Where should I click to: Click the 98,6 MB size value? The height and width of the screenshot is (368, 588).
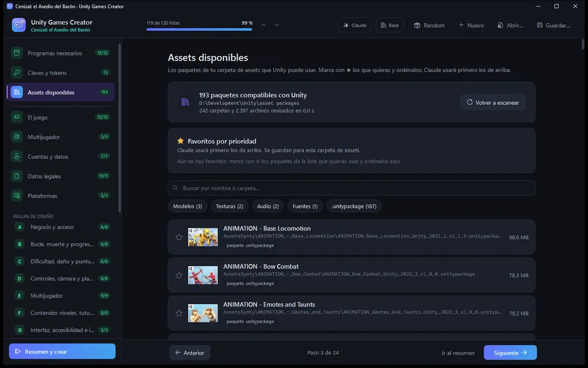click(519, 237)
